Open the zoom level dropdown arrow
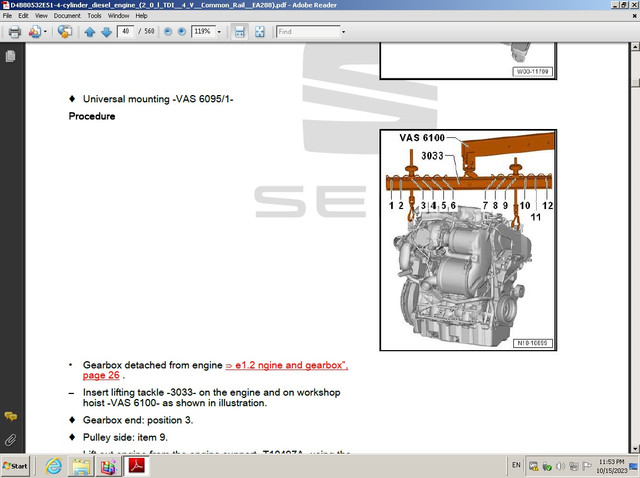Image resolution: width=640 pixels, height=478 pixels. pyautogui.click(x=219, y=31)
